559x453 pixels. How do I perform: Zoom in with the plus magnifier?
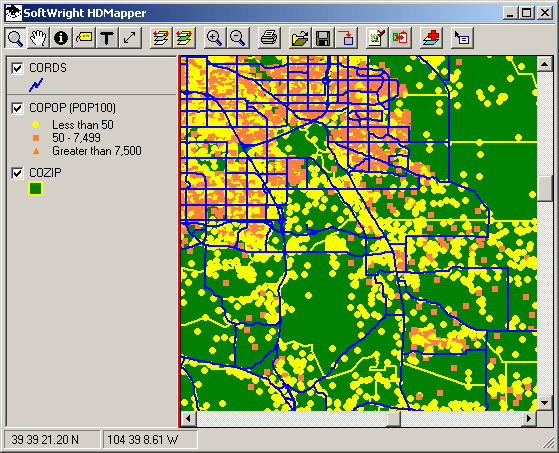pos(215,38)
